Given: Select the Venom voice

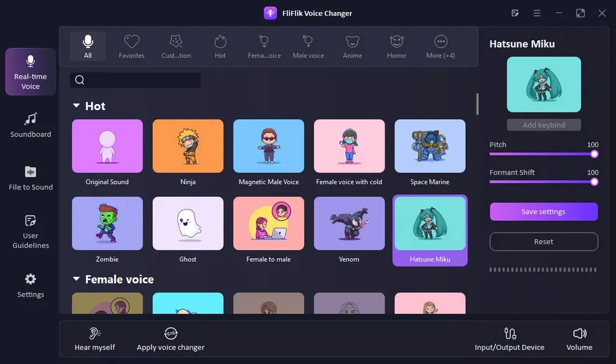Looking at the screenshot, I should 350,230.
